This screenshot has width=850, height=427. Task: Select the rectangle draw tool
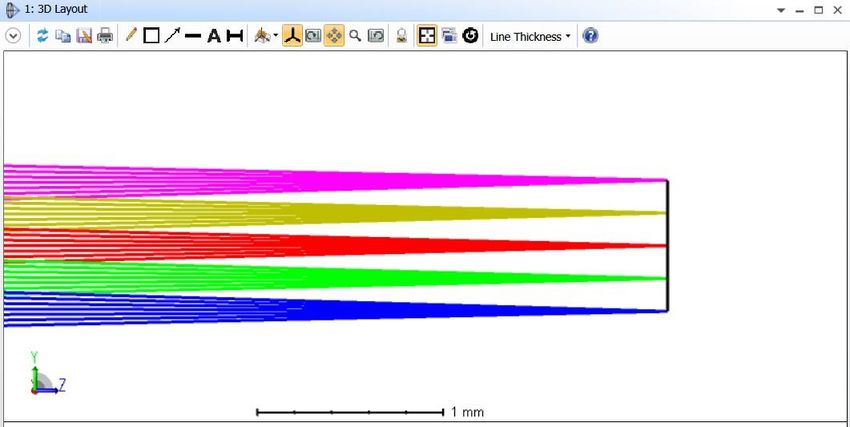coord(151,36)
